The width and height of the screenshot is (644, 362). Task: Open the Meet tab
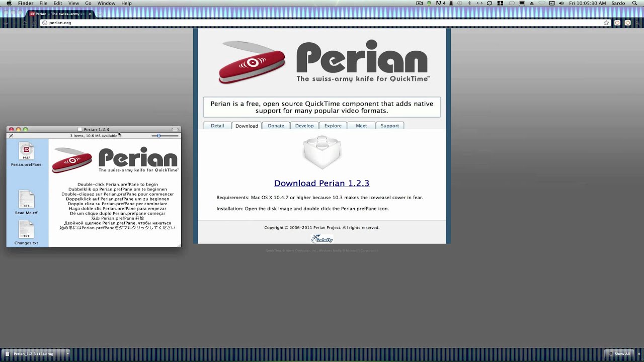pyautogui.click(x=361, y=126)
